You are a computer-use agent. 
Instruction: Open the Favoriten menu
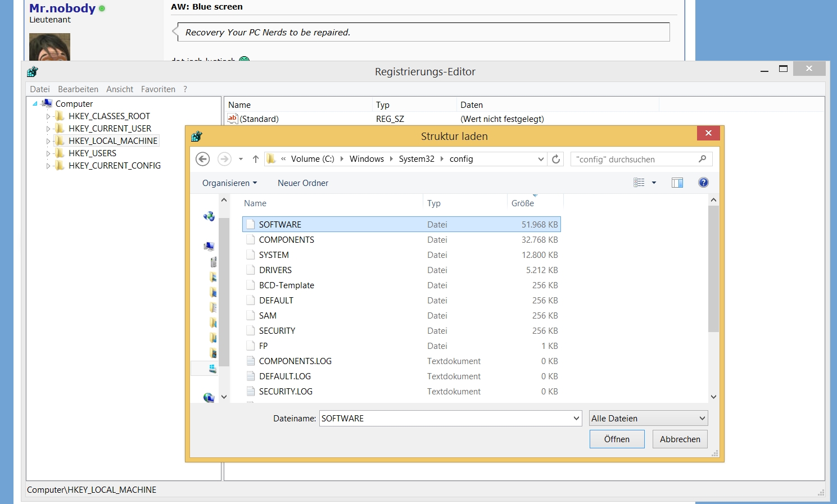click(x=158, y=89)
